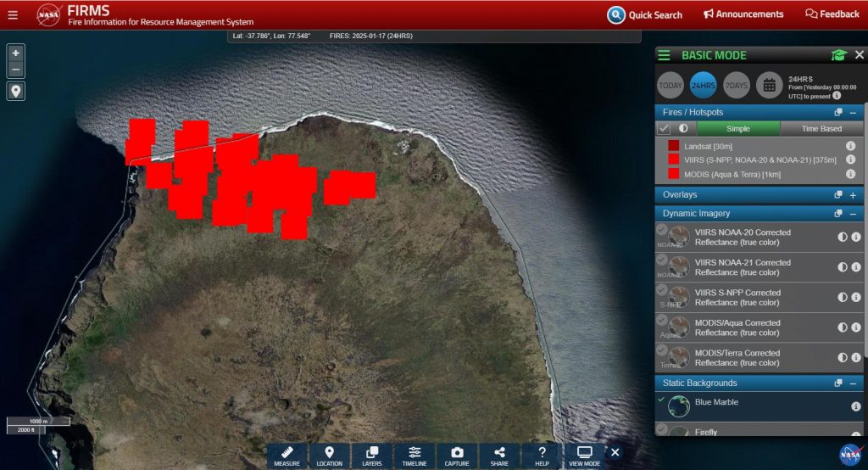
Task: Expand the Overlays section
Action: (x=853, y=195)
